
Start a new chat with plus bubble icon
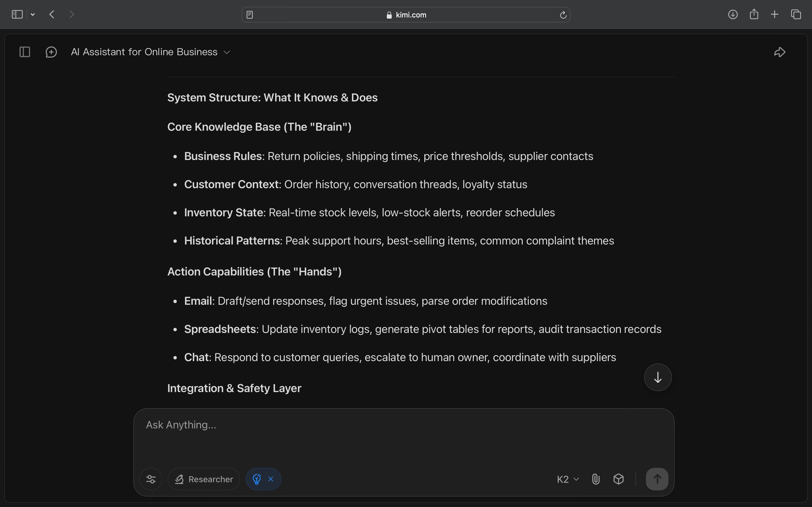51,52
